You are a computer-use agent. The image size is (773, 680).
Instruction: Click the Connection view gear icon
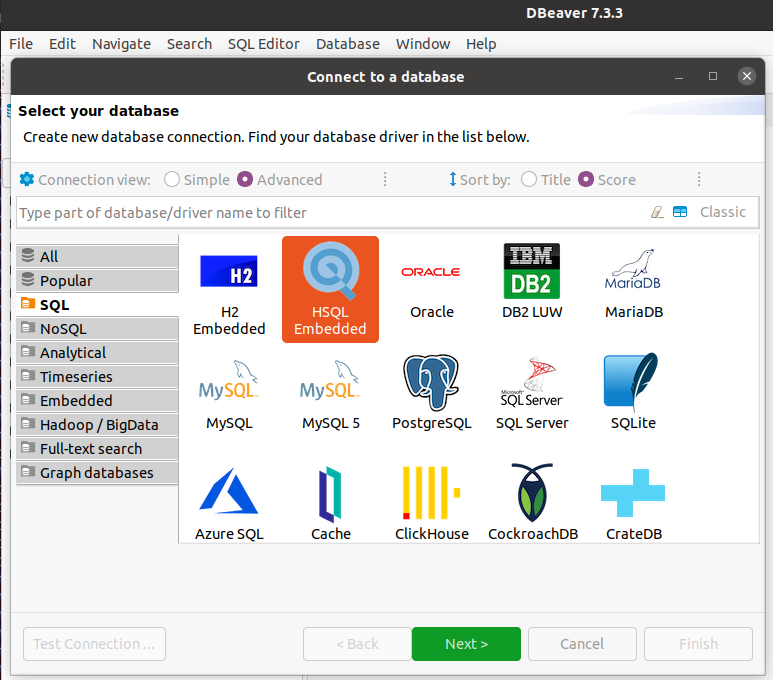click(27, 179)
